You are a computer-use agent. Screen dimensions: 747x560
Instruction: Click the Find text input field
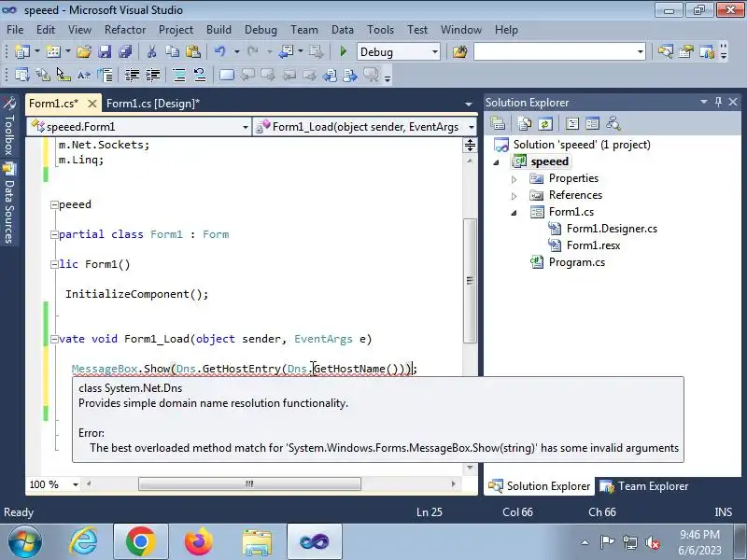554,51
